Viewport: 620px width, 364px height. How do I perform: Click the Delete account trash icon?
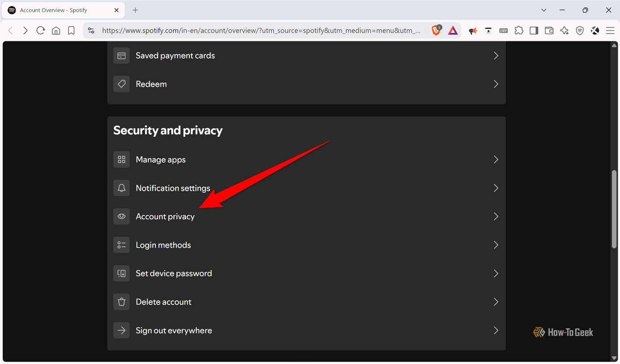[122, 302]
